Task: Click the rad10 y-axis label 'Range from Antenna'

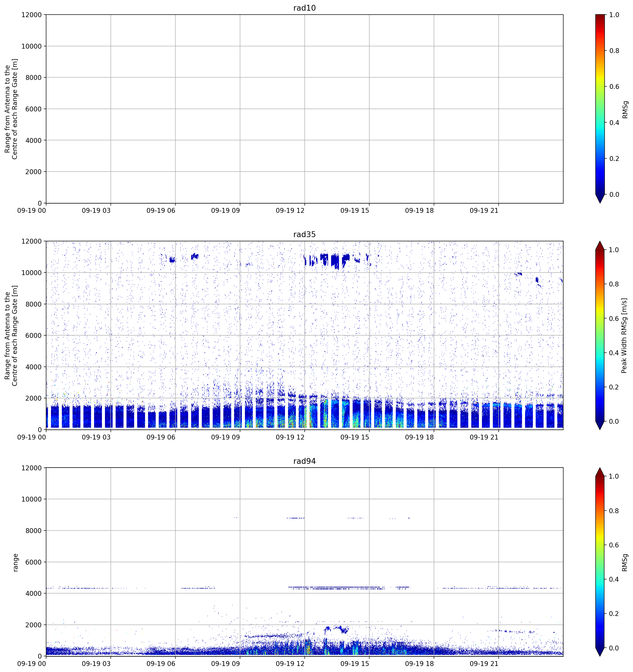Action: click(x=11, y=109)
